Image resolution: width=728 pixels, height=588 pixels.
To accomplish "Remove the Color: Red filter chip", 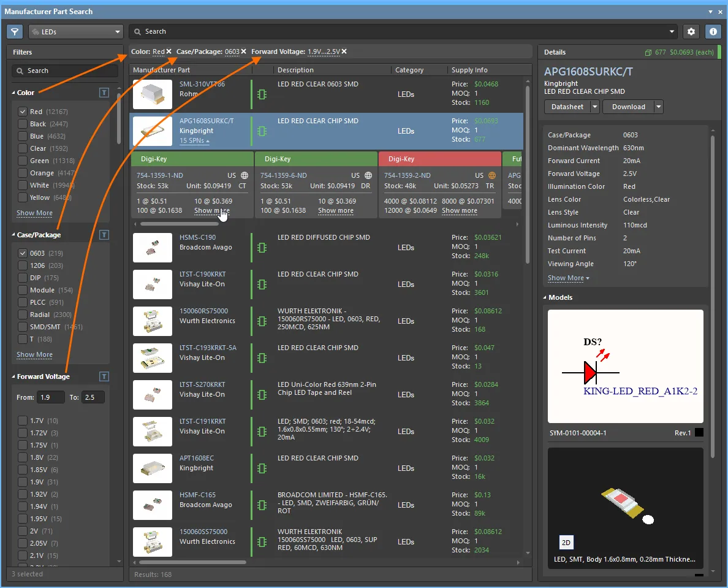I will (x=169, y=52).
